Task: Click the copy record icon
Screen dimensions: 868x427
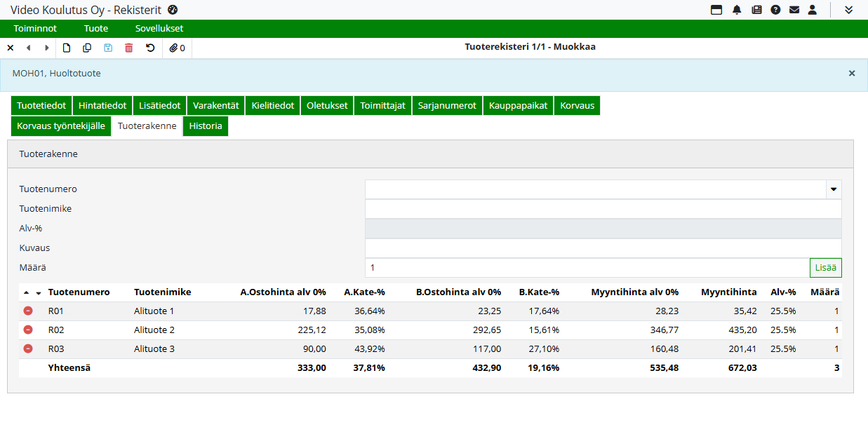Action: coord(88,48)
